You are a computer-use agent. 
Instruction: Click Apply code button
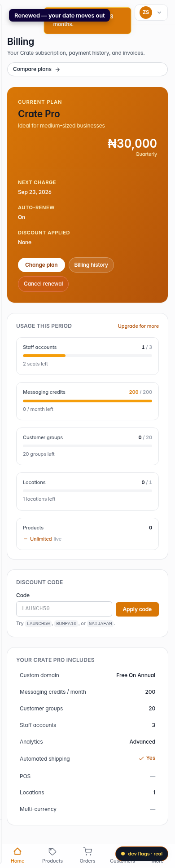[137, 609]
